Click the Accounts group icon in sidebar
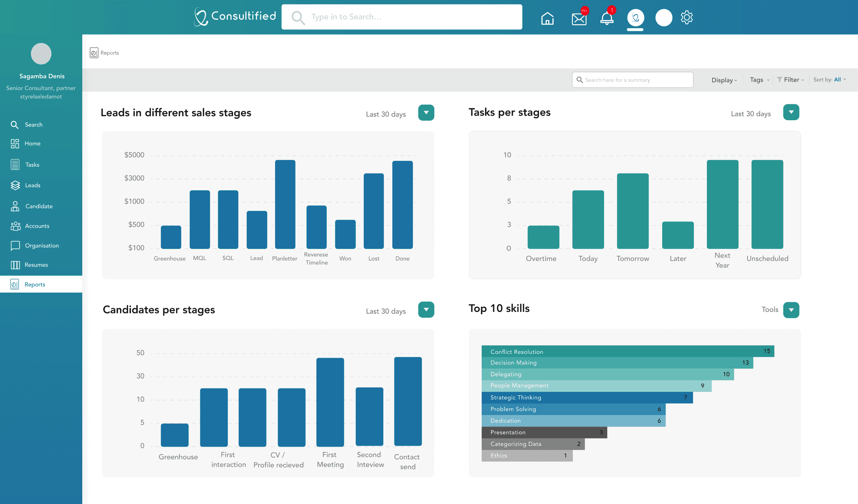Viewport: 858px width, 504px height. click(15, 226)
